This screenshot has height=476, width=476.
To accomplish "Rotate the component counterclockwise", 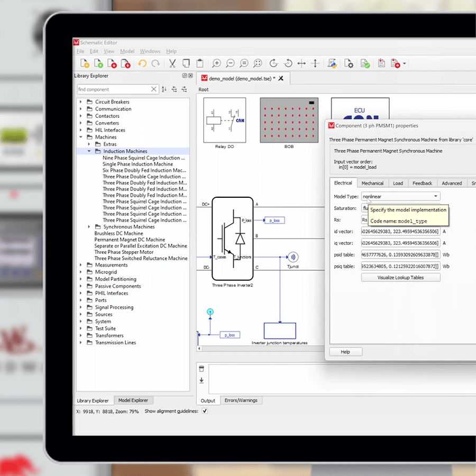I will coord(288,63).
